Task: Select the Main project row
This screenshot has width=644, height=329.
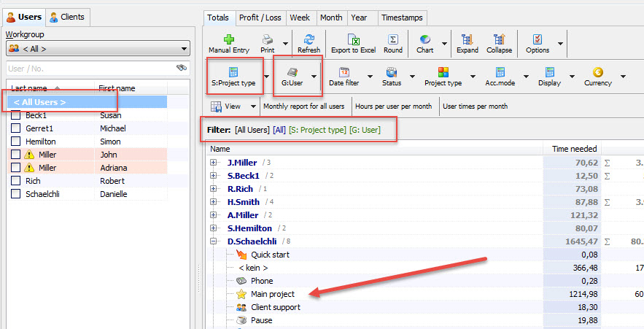Action: (273, 294)
